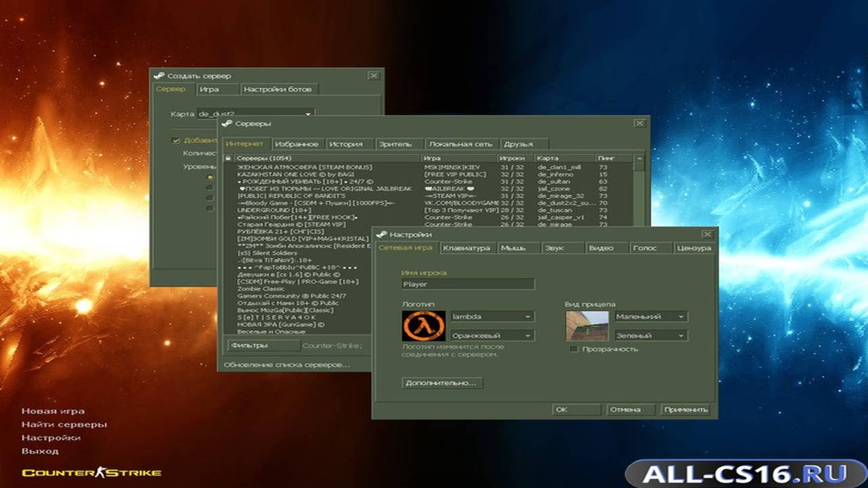Select the first difficulty radio button
868x488 pixels.
[210, 178]
